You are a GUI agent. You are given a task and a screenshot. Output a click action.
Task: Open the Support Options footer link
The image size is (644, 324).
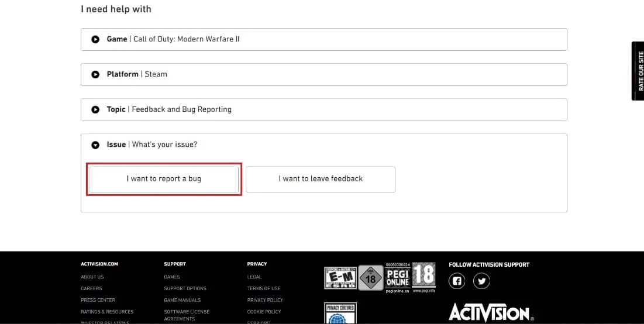point(185,289)
